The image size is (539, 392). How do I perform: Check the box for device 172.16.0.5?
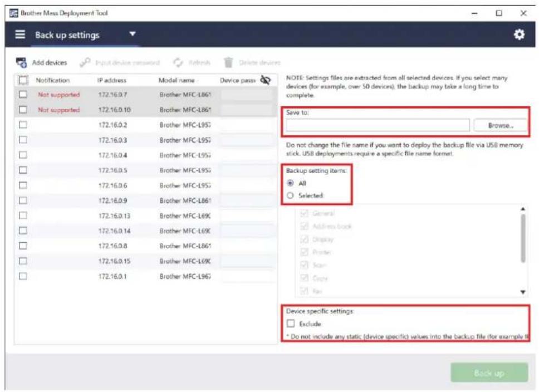[x=23, y=170]
